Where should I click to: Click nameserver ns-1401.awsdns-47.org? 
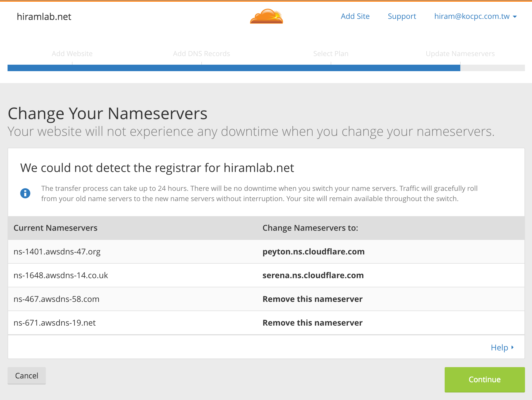57,252
